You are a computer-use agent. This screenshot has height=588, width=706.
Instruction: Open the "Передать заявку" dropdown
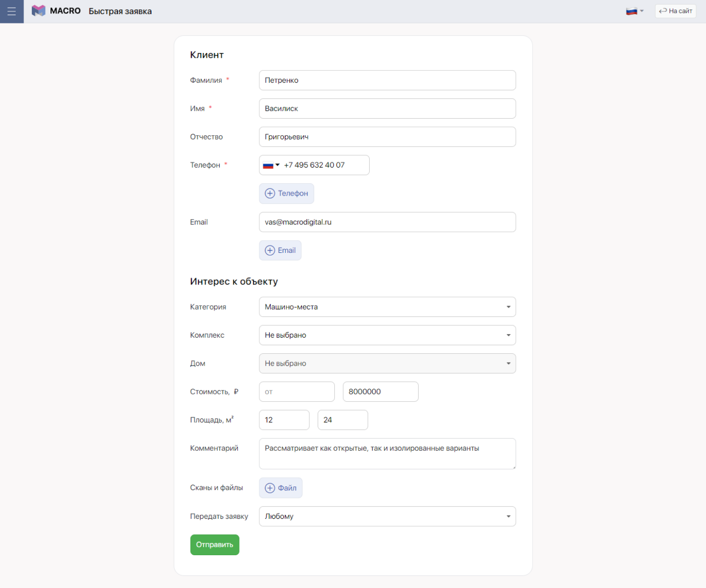coord(387,517)
